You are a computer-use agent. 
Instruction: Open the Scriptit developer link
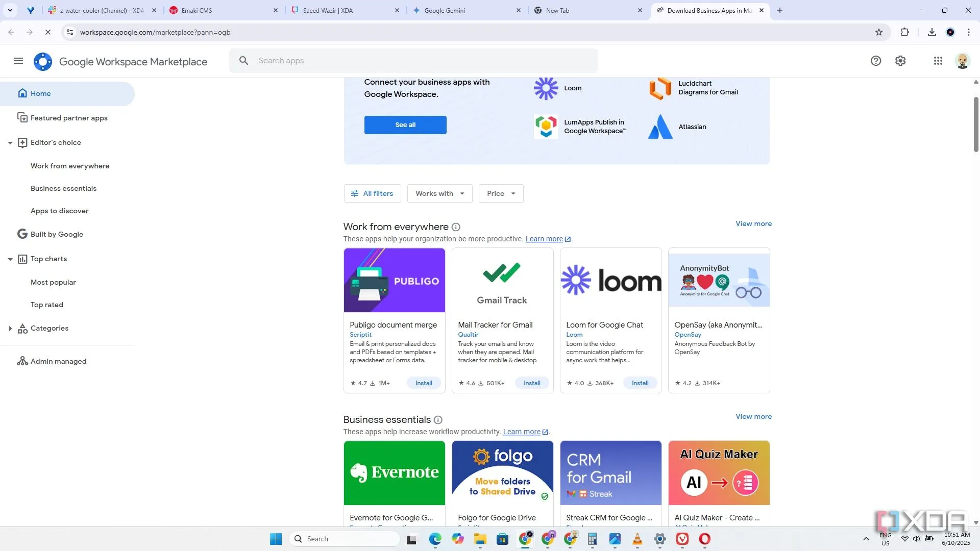click(x=360, y=335)
